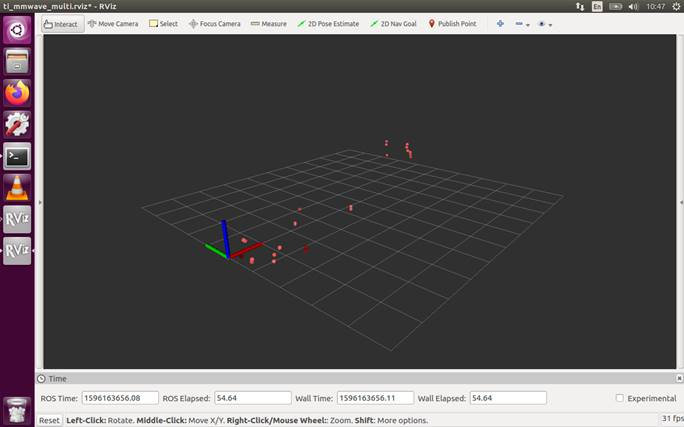
Task: Expand the eye options dropdown arrow
Action: tap(550, 25)
